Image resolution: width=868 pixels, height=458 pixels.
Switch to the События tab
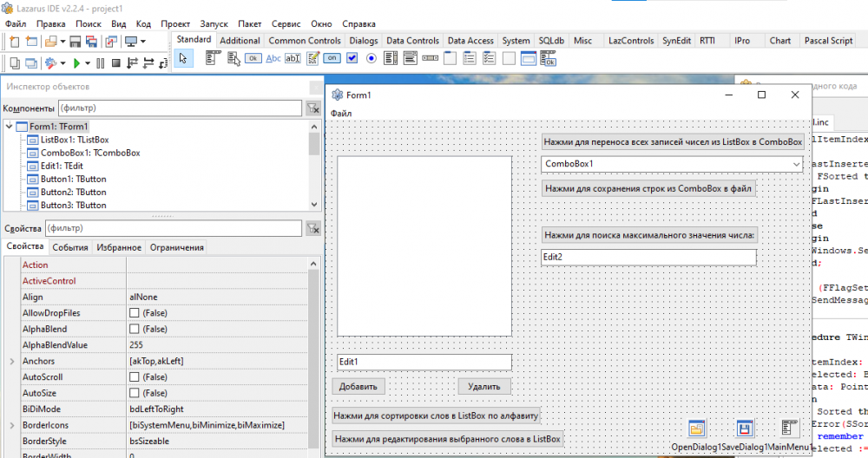(x=70, y=248)
